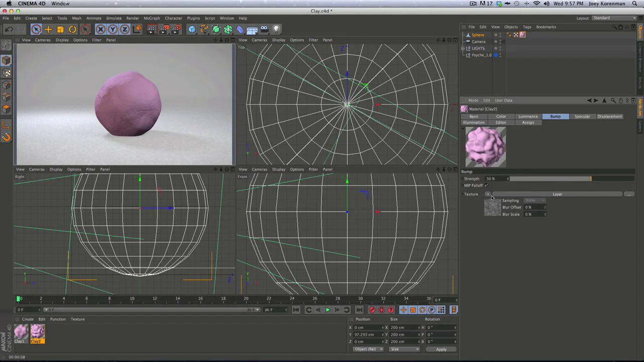Open the Sampling dropdown
Screen dimensions: 644x362
534,200
